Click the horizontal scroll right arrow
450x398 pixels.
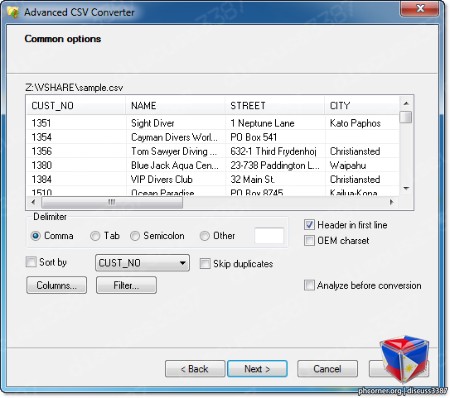tap(392, 202)
